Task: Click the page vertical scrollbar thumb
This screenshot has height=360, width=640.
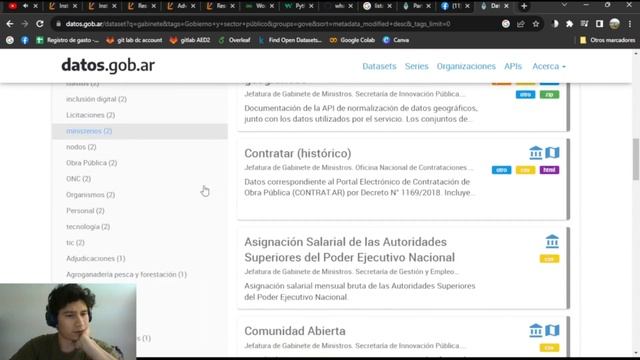Action: point(636,159)
